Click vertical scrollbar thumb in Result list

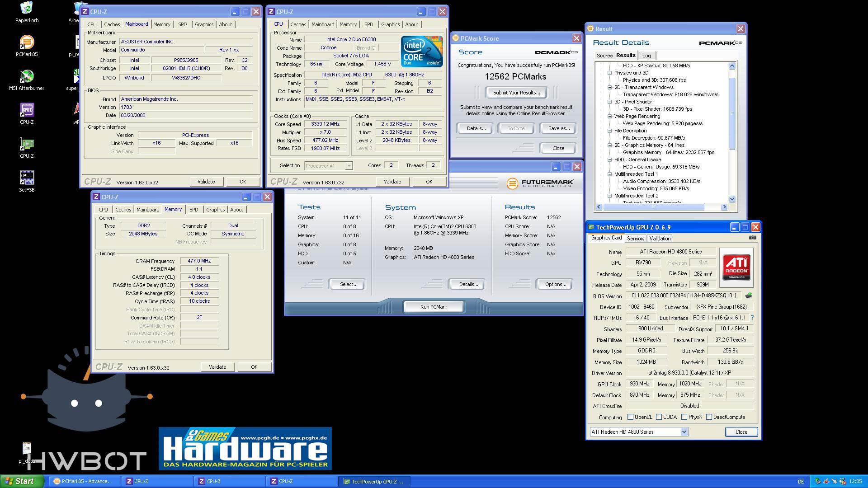coord(732,114)
